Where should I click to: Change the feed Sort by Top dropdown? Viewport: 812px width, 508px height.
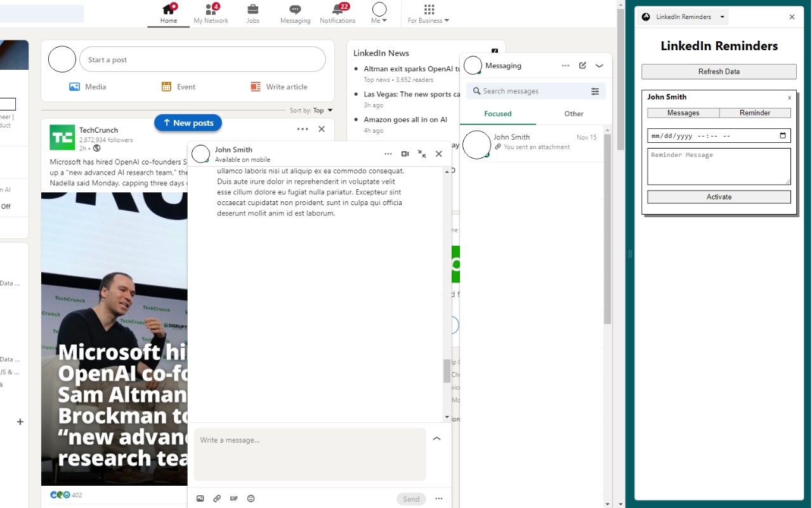[311, 110]
